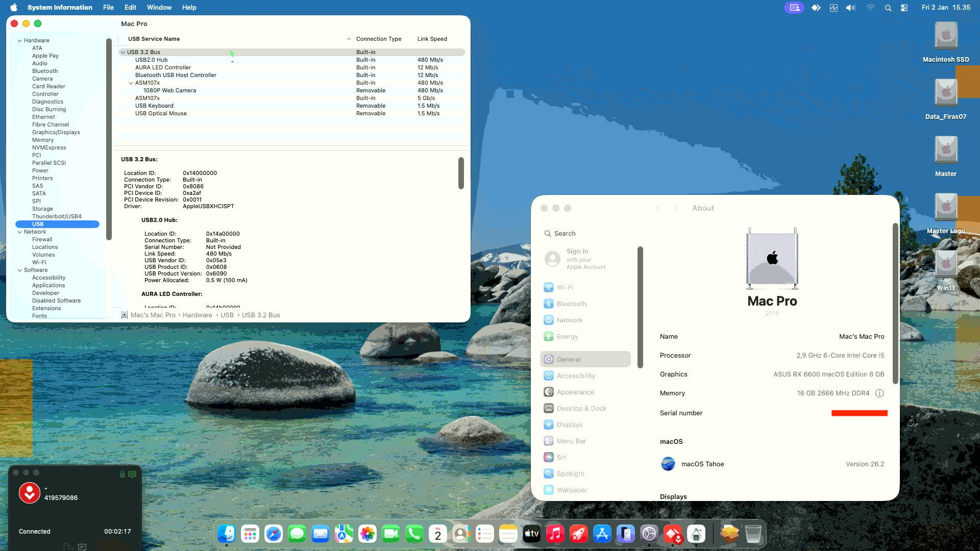Image resolution: width=980 pixels, height=551 pixels.
Task: Collapse the ASM107x hub with the web camera
Action: (131, 83)
